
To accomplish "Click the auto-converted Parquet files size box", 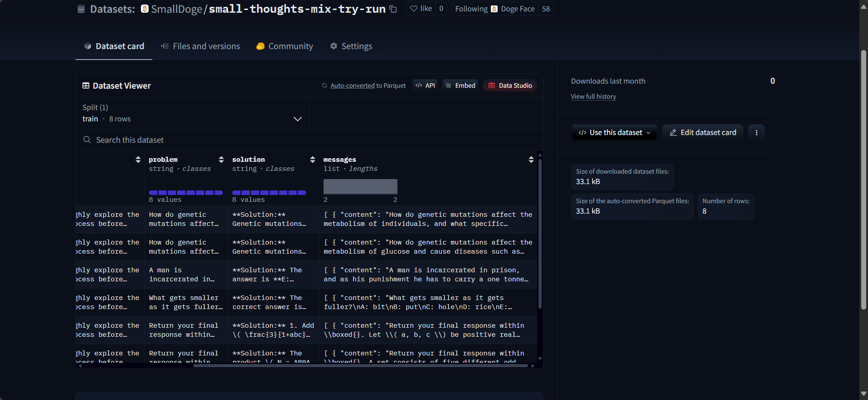I will [632, 206].
